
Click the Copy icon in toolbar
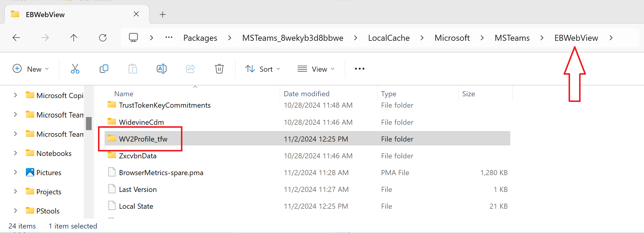point(104,69)
